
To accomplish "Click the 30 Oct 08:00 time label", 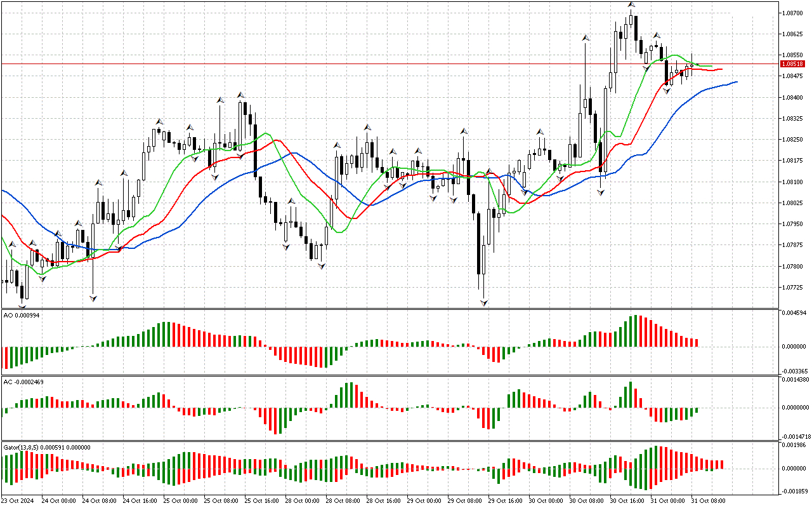I will (586, 501).
